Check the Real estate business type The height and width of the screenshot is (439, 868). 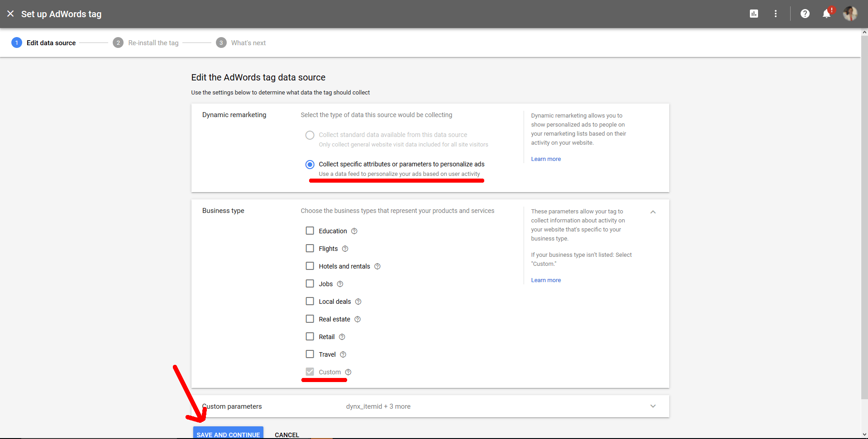310,319
